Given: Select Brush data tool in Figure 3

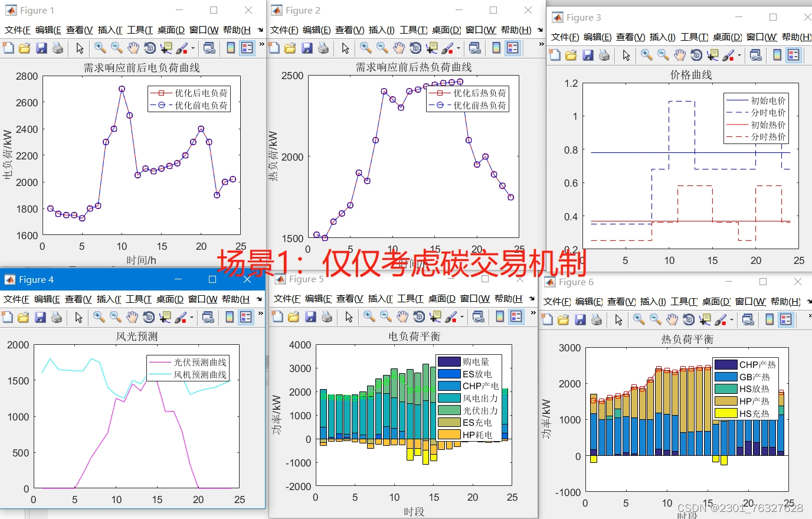Looking at the screenshot, I should [x=728, y=55].
